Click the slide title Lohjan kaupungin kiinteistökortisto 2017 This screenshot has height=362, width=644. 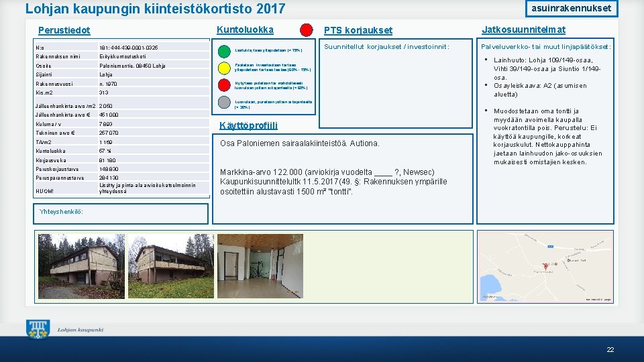point(155,9)
